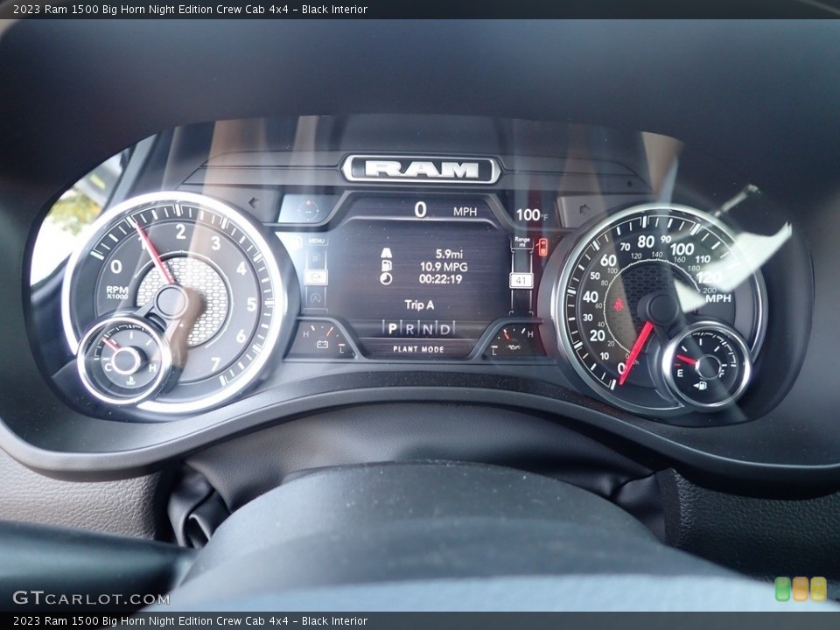Screen dimensions: 840x630
Task: Click the coolant temperature icon
Action: 130,382
